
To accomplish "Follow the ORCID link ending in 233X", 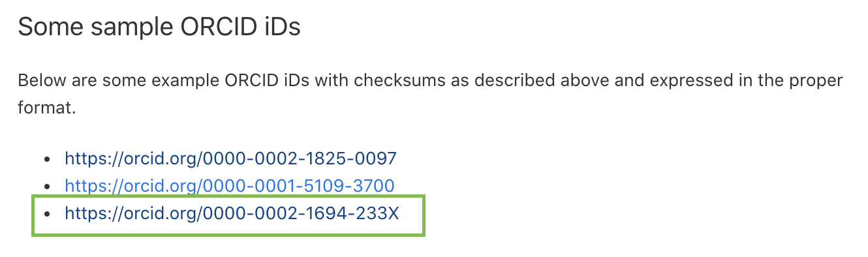I will point(231,213).
